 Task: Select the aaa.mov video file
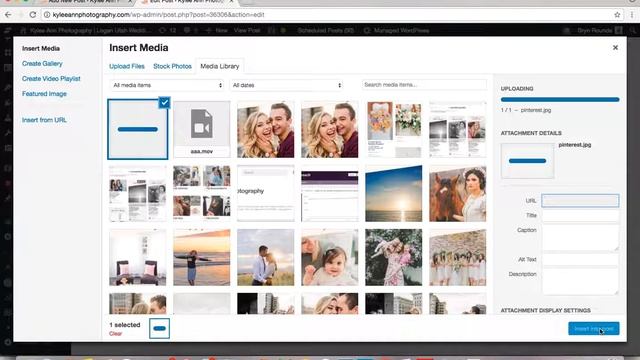[202, 129]
